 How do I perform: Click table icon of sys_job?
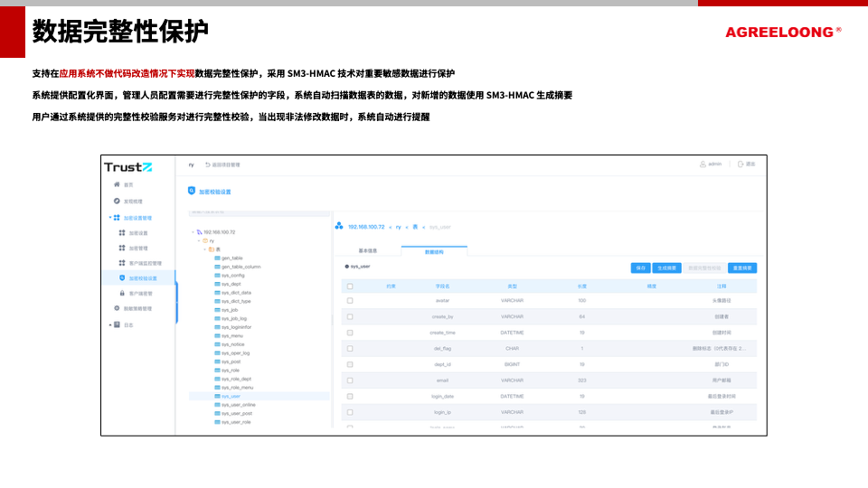[x=217, y=310]
